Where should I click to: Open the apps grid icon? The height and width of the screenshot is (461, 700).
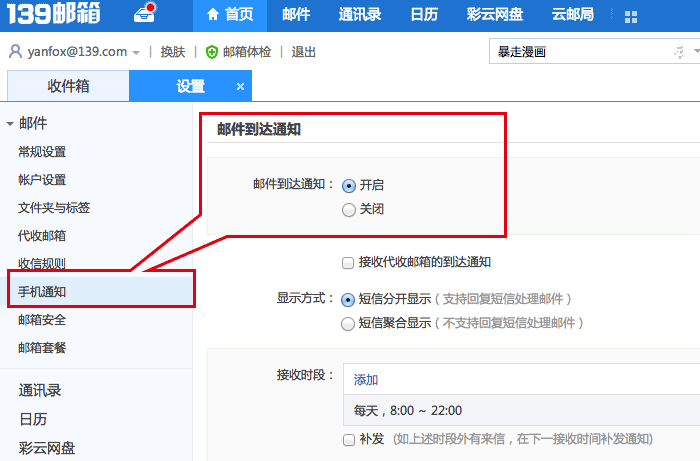[x=631, y=17]
